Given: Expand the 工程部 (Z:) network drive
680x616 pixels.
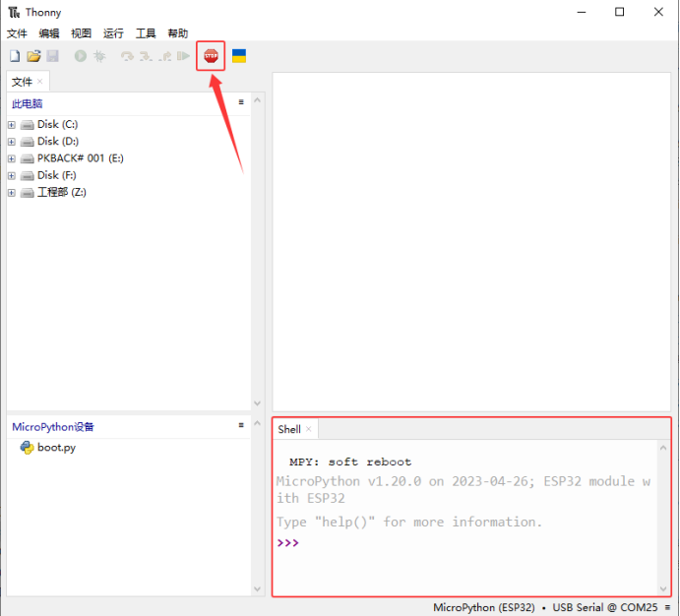Looking at the screenshot, I should 12,192.
